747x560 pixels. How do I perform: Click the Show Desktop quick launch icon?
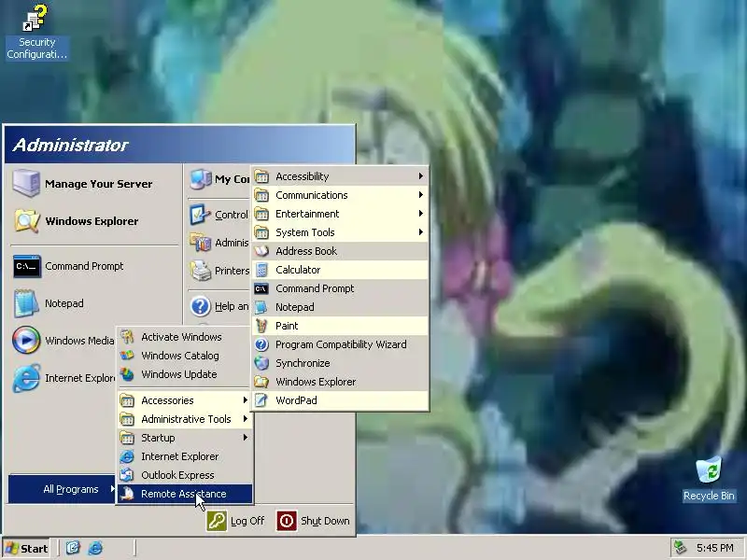73,548
